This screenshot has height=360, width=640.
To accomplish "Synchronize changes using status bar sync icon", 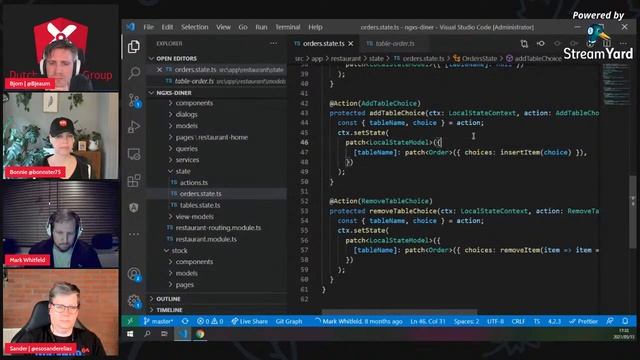I will [x=185, y=321].
